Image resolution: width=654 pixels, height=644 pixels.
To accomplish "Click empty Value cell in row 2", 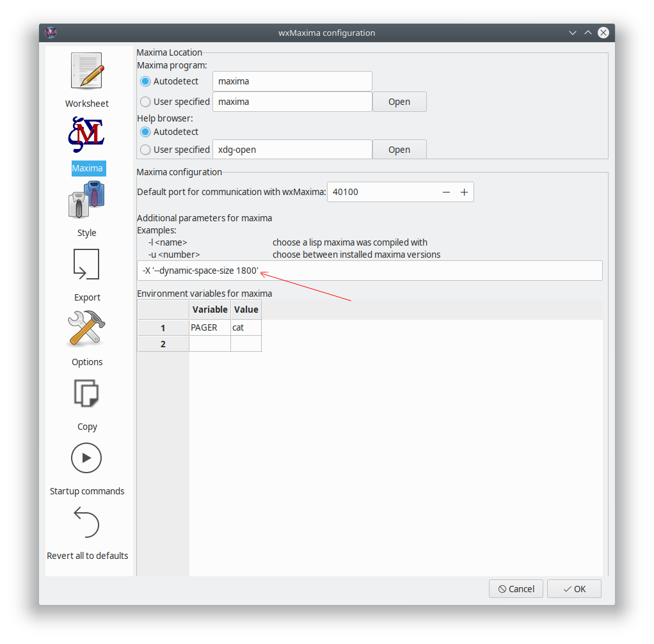I will pyautogui.click(x=246, y=344).
